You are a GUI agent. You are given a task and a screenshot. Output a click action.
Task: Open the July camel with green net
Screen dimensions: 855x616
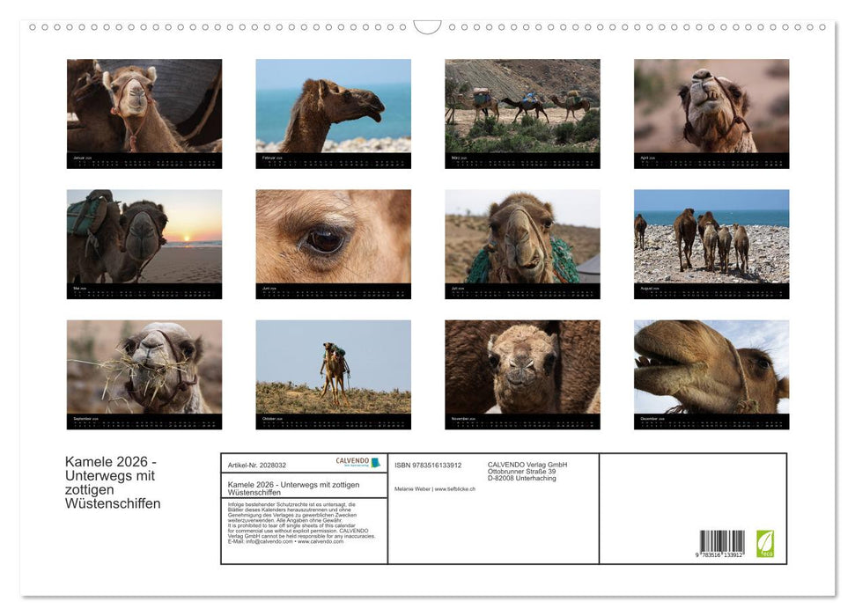point(522,237)
